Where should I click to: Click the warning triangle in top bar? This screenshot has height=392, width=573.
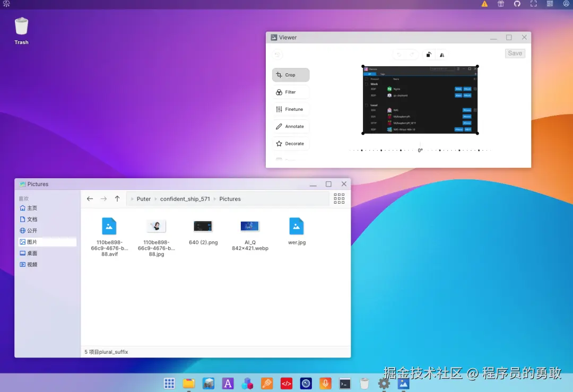click(x=484, y=4)
